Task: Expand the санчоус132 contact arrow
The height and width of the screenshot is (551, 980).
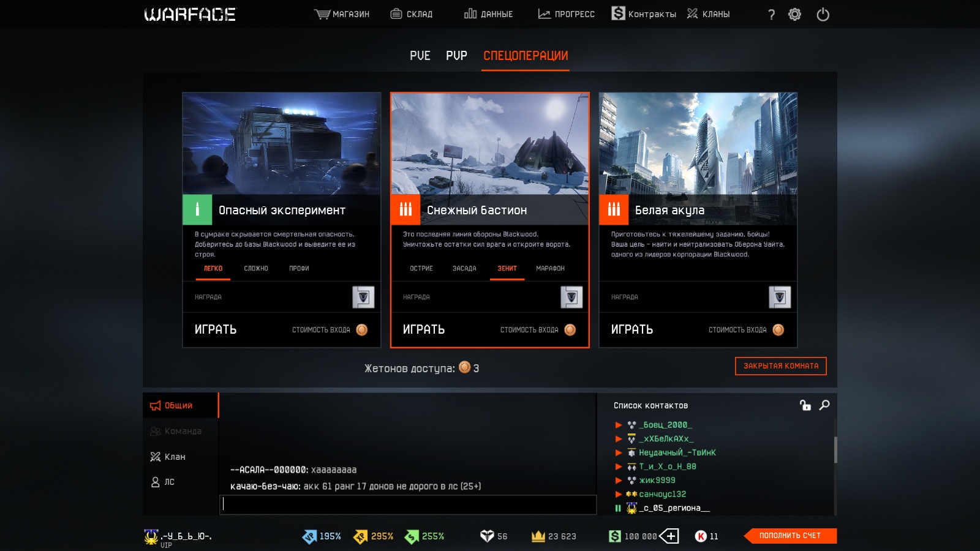Action: pyautogui.click(x=619, y=494)
